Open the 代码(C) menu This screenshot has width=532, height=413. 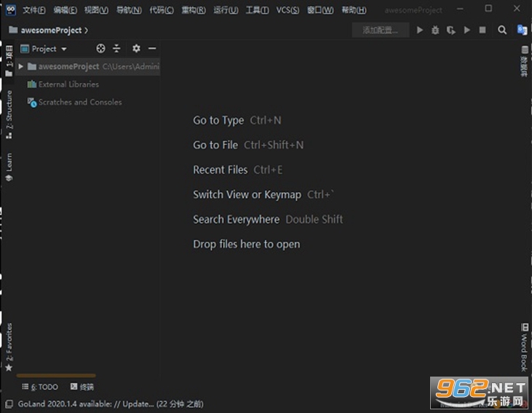[162, 10]
